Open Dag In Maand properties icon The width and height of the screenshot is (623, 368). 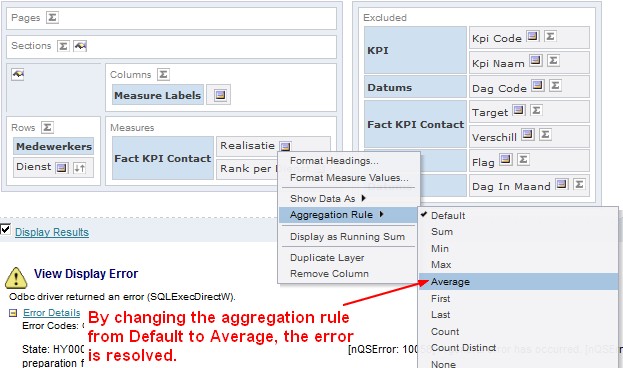click(x=562, y=184)
